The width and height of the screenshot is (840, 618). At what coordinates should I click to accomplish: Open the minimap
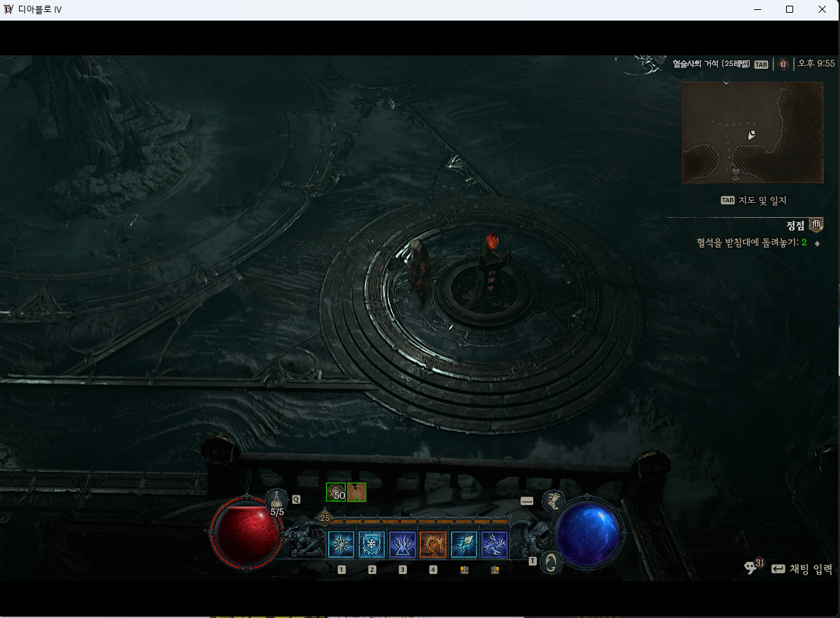[x=752, y=132]
